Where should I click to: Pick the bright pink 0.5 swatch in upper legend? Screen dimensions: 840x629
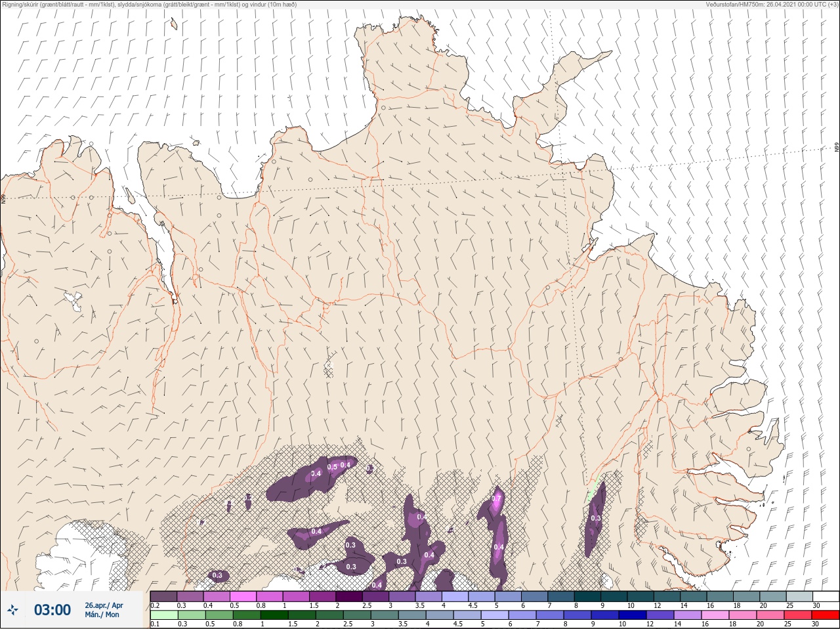[x=244, y=596]
